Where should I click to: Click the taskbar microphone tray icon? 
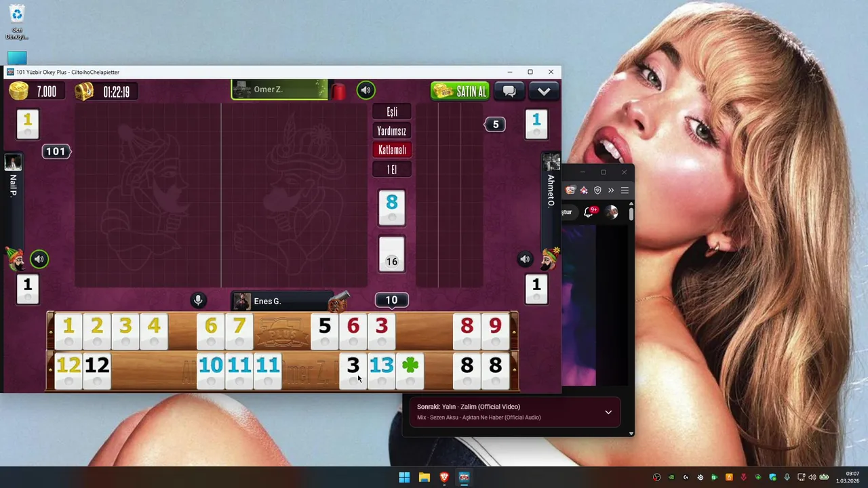click(x=787, y=477)
